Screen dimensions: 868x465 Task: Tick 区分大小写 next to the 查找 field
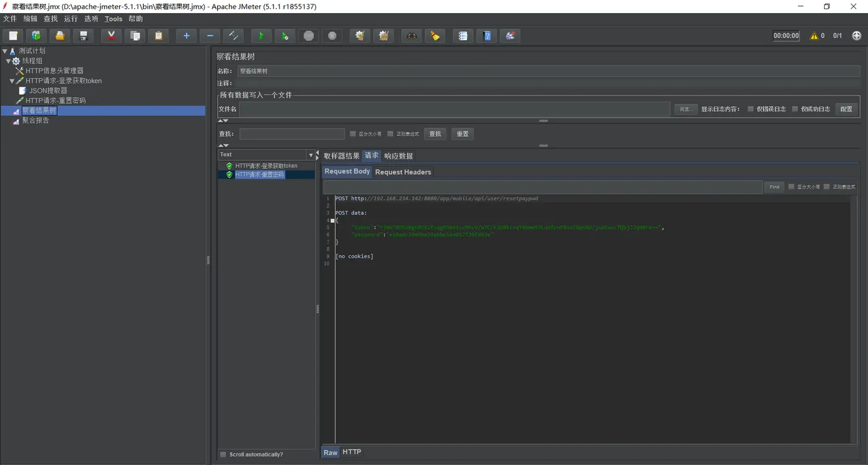(x=353, y=133)
